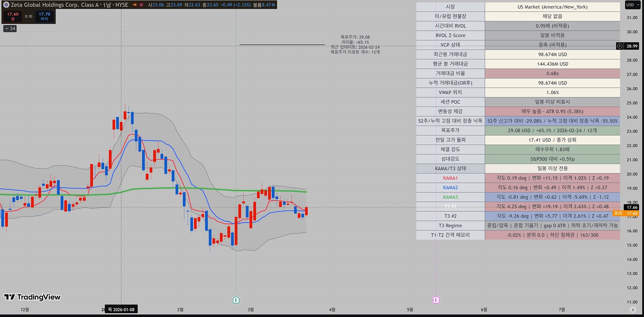
Task: Click the green KAMA3 row label
Action: [x=450, y=197]
